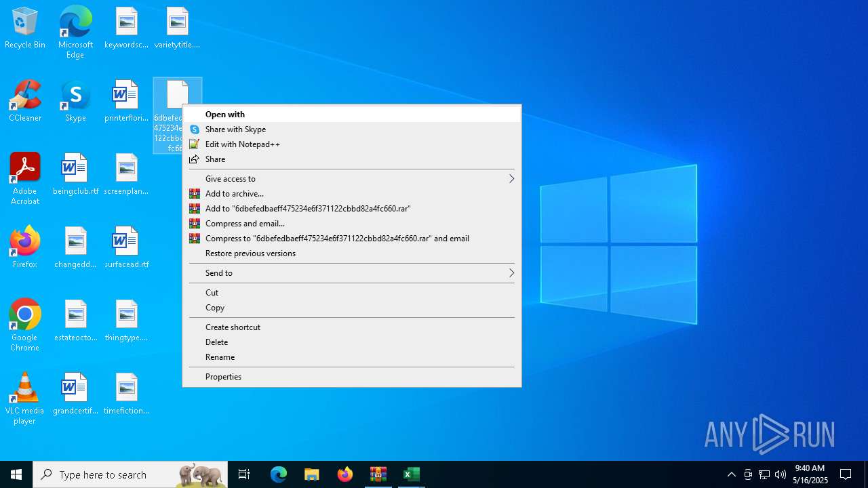Open the clock showing 9:40 AM
The width and height of the screenshot is (868, 488).
[x=810, y=474]
